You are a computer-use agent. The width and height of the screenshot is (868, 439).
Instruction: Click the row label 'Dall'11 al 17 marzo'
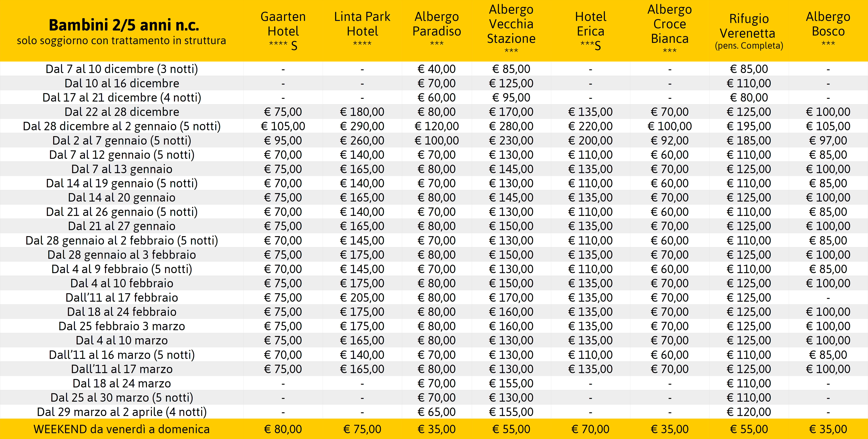click(122, 369)
